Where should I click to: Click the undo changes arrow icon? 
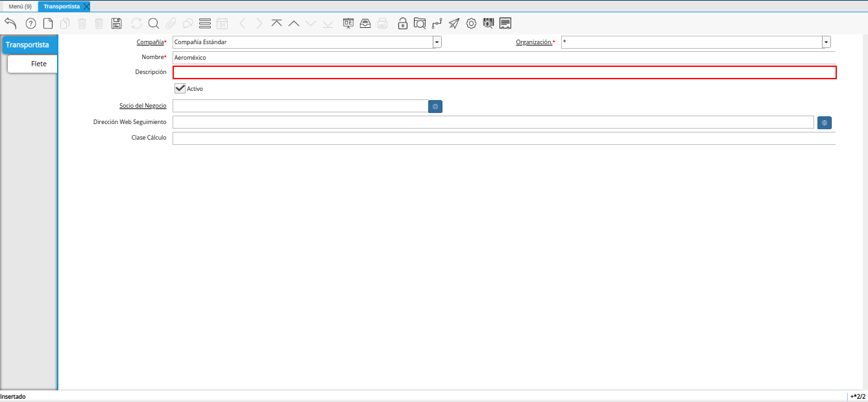(10, 23)
